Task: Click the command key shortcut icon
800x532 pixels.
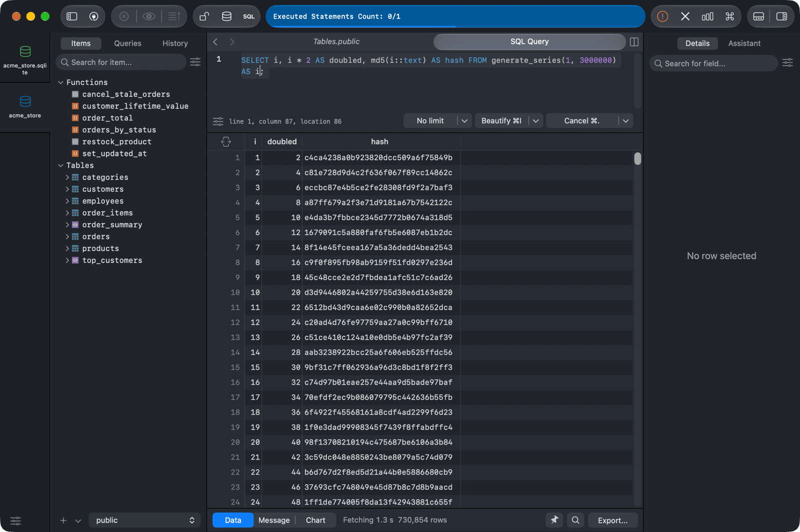Action: (730, 16)
